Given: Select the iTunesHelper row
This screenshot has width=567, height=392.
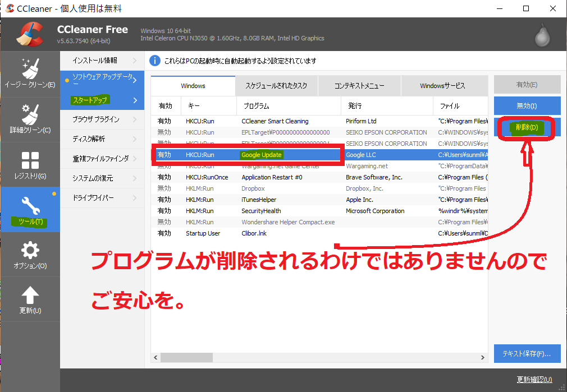Looking at the screenshot, I should 319,200.
